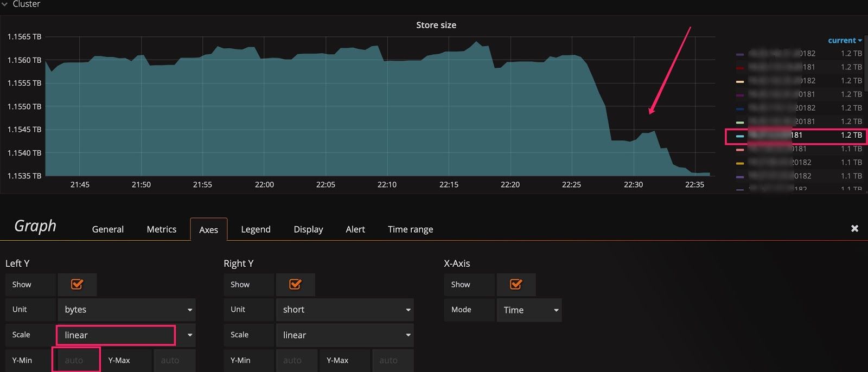Switch to the Metrics tab
The height and width of the screenshot is (372, 868).
pyautogui.click(x=161, y=229)
